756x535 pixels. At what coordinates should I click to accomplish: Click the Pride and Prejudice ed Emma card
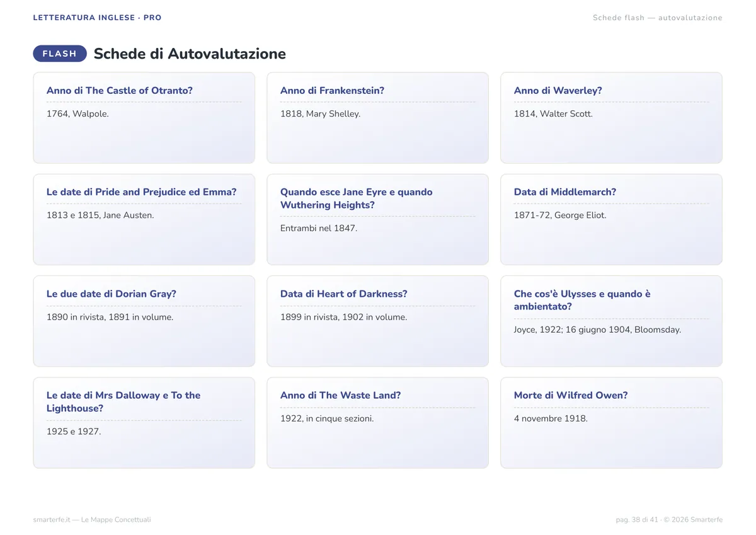tap(144, 220)
